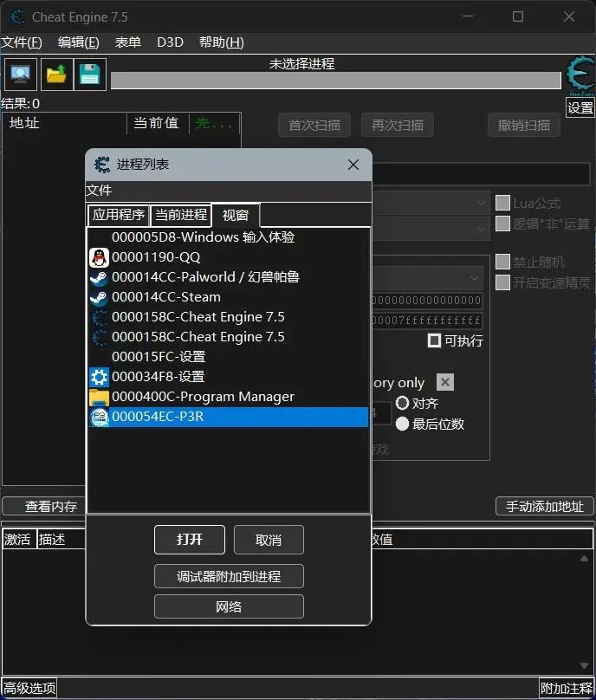Click the 调试器附加到进程 button

[229, 576]
